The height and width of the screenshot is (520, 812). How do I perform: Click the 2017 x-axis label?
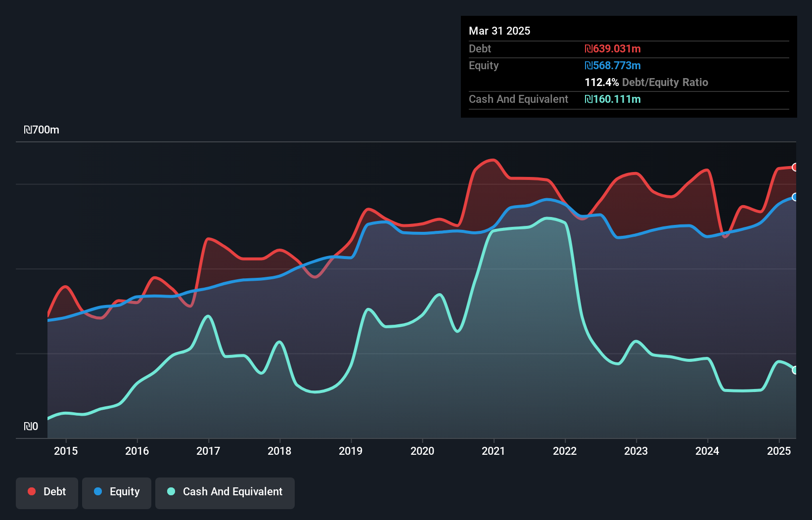208,451
